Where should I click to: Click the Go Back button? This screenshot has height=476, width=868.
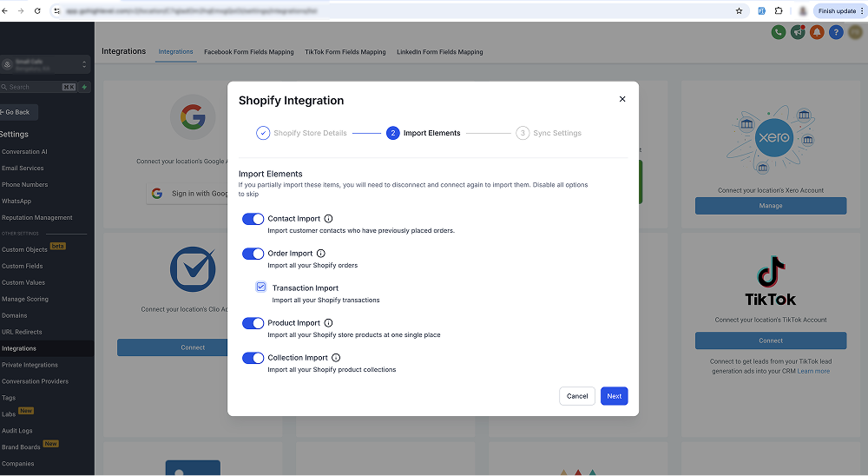[16, 113]
